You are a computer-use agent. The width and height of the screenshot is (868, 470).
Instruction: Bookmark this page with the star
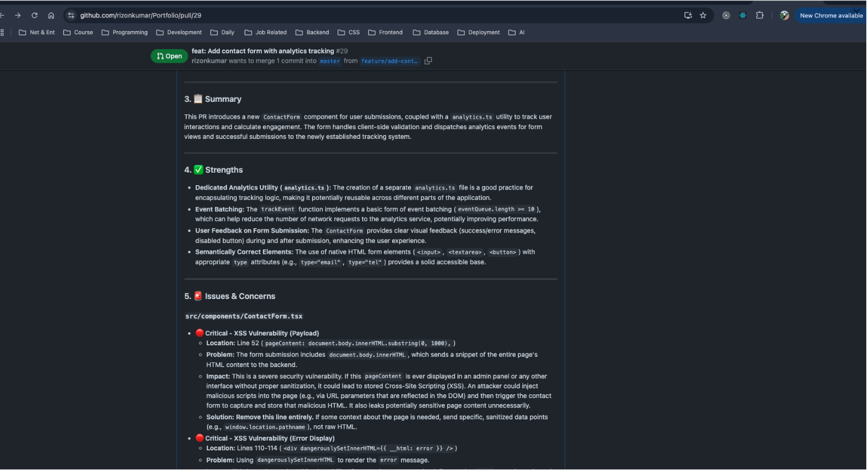coord(703,15)
